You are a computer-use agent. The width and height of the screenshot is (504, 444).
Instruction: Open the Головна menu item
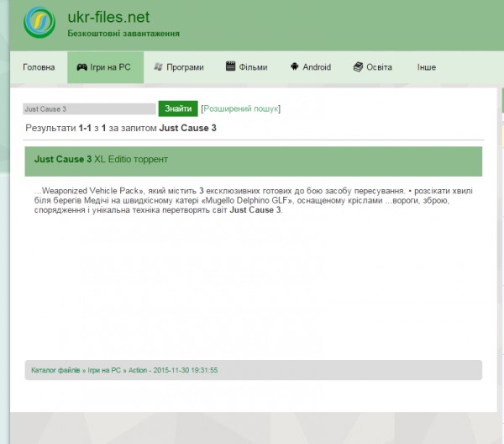[39, 67]
